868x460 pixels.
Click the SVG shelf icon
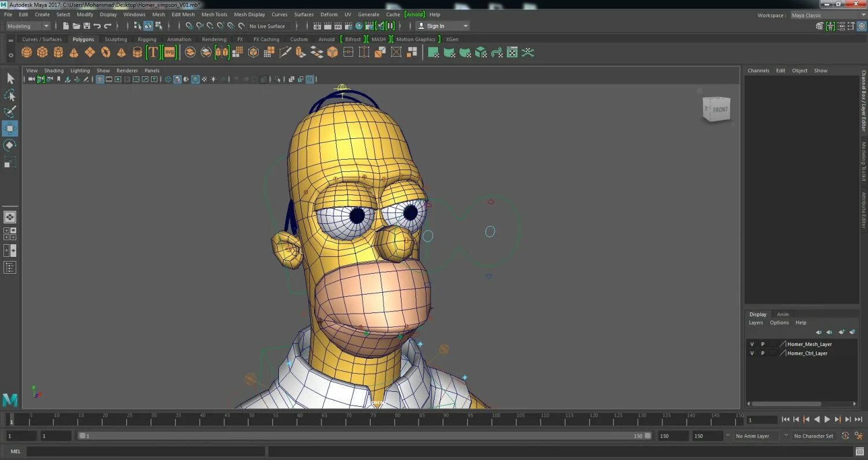[169, 53]
